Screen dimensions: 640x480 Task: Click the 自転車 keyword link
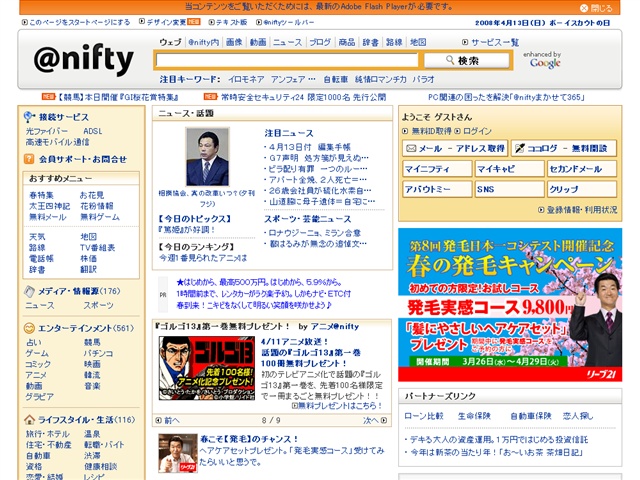pyautogui.click(x=336, y=79)
